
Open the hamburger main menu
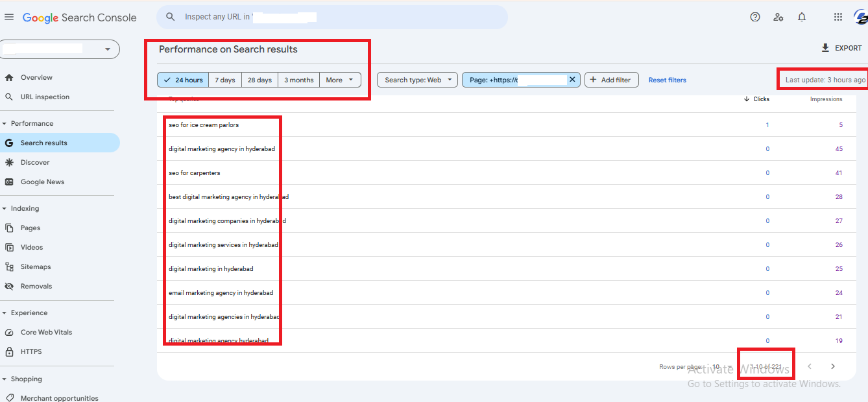click(x=9, y=18)
